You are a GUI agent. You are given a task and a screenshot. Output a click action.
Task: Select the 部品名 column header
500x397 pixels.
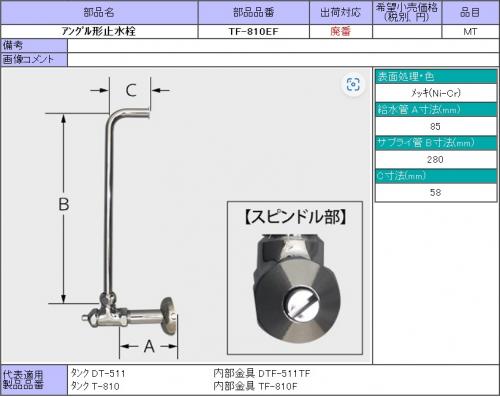pos(99,12)
